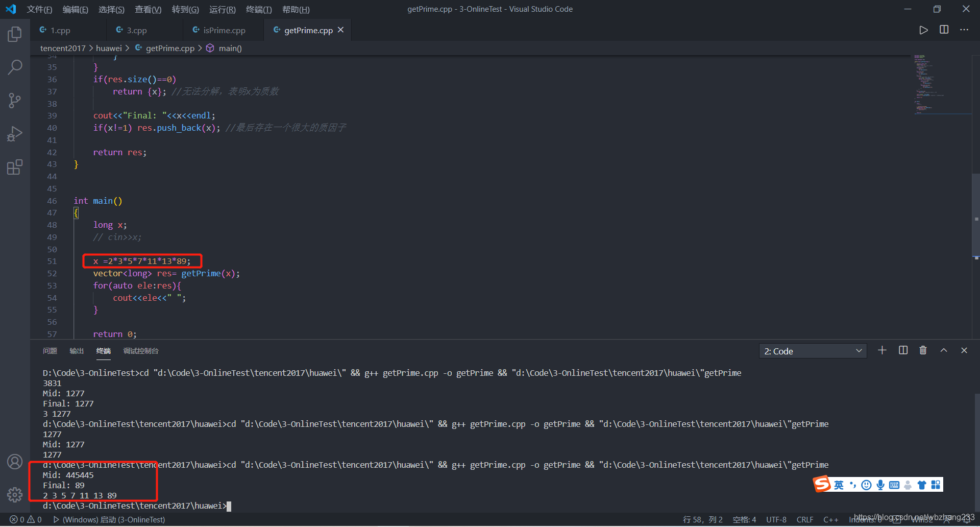980x527 pixels.
Task: Expand main() symbol breadcrumb
Action: click(224, 48)
